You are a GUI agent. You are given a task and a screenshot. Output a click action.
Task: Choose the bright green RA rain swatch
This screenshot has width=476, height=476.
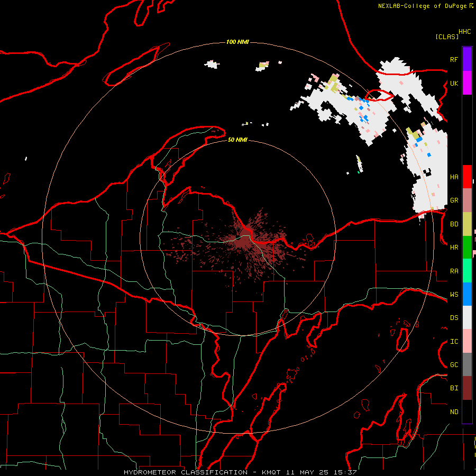tap(467, 271)
